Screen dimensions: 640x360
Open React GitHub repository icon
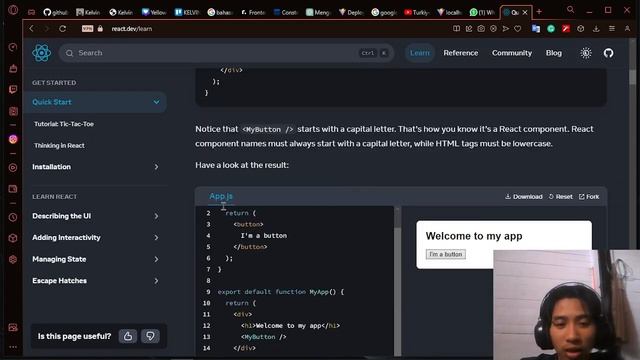[x=609, y=53]
